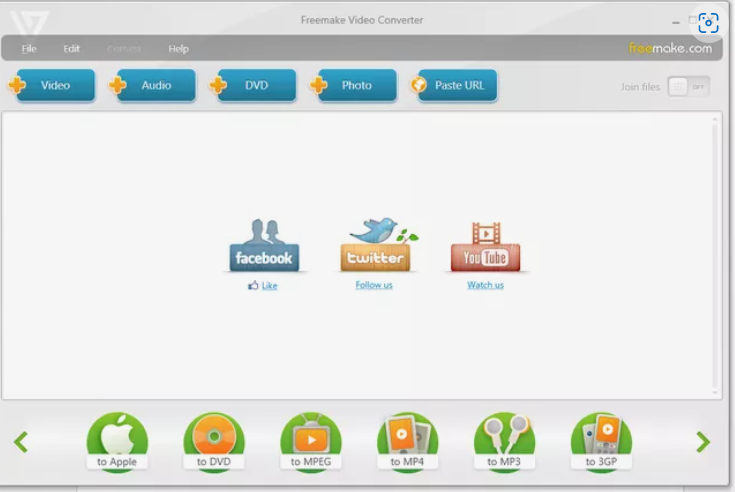
Task: Open the Follow us link
Action: click(374, 285)
